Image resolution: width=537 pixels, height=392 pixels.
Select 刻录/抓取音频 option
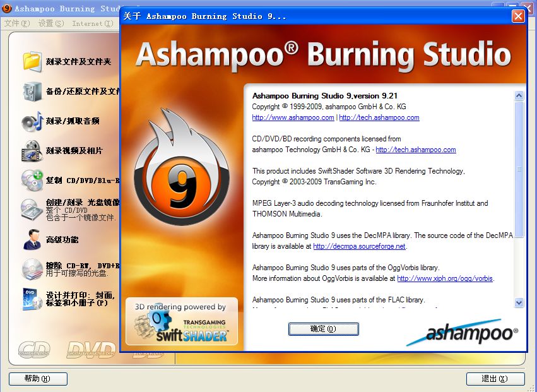click(73, 121)
